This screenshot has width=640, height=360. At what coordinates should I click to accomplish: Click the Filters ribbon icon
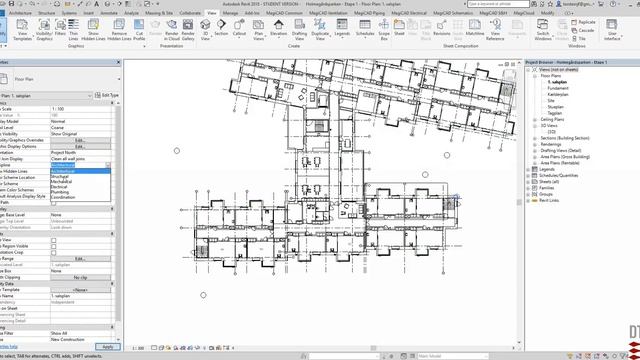tap(60, 28)
